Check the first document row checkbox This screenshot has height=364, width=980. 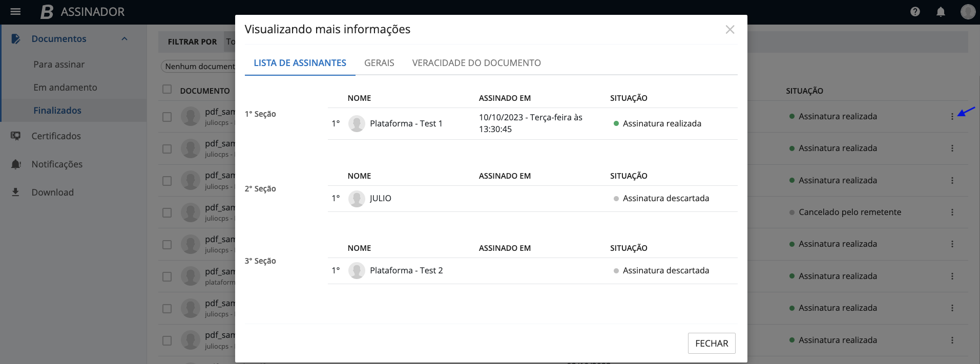(167, 117)
